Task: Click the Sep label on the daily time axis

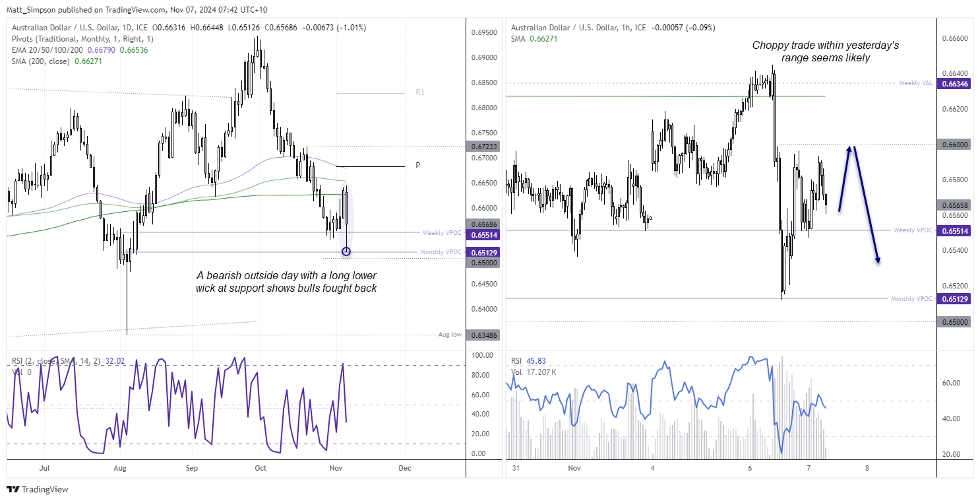Action: point(192,468)
